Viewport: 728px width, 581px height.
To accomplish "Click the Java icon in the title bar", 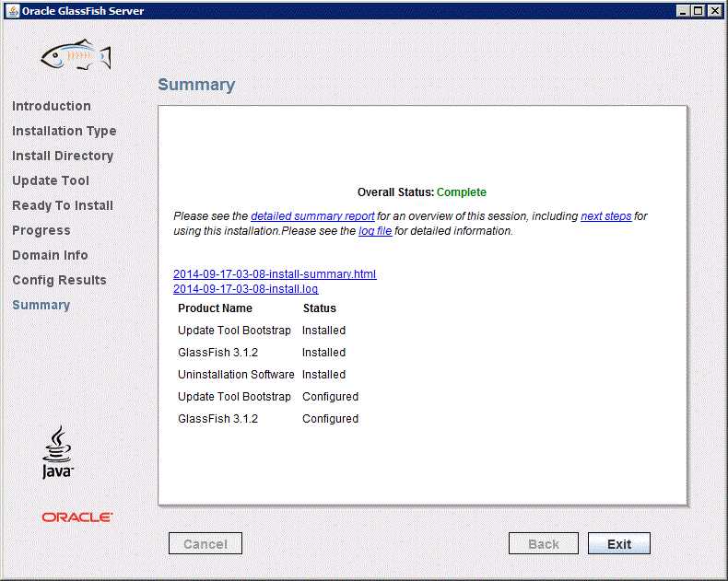I will 13,11.
